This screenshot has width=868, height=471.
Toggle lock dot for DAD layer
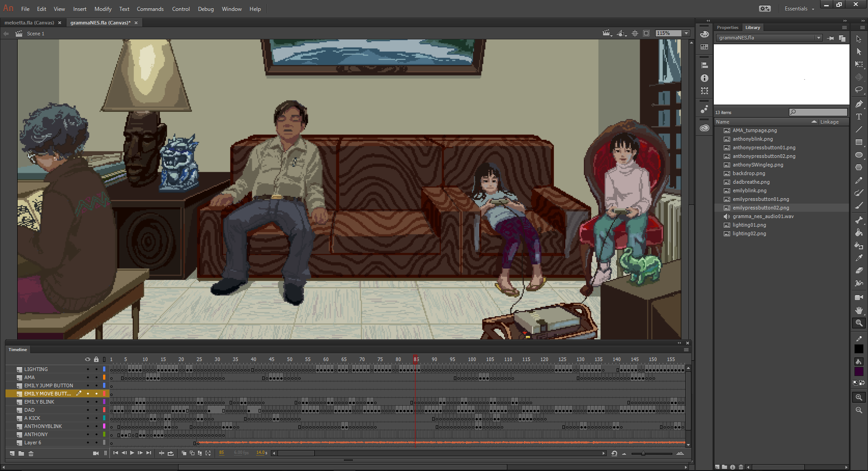(x=96, y=410)
